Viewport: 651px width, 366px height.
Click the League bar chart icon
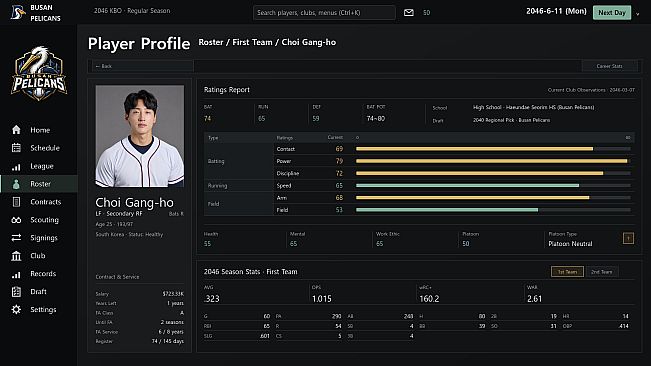click(x=16, y=166)
